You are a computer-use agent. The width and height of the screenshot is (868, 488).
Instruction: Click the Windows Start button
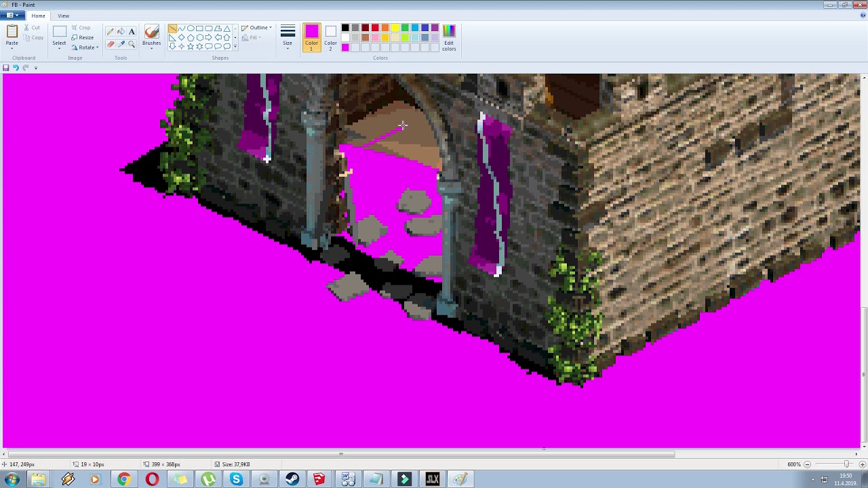[x=12, y=479]
